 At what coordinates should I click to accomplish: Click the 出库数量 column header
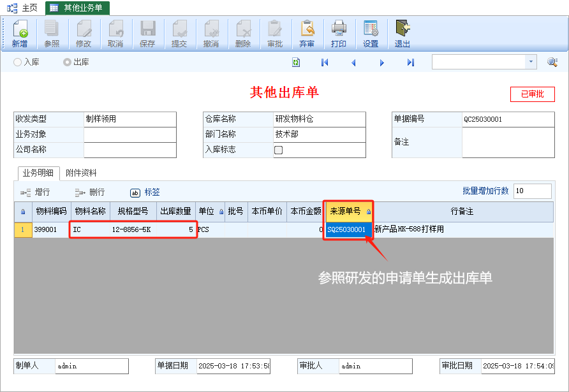(x=176, y=212)
